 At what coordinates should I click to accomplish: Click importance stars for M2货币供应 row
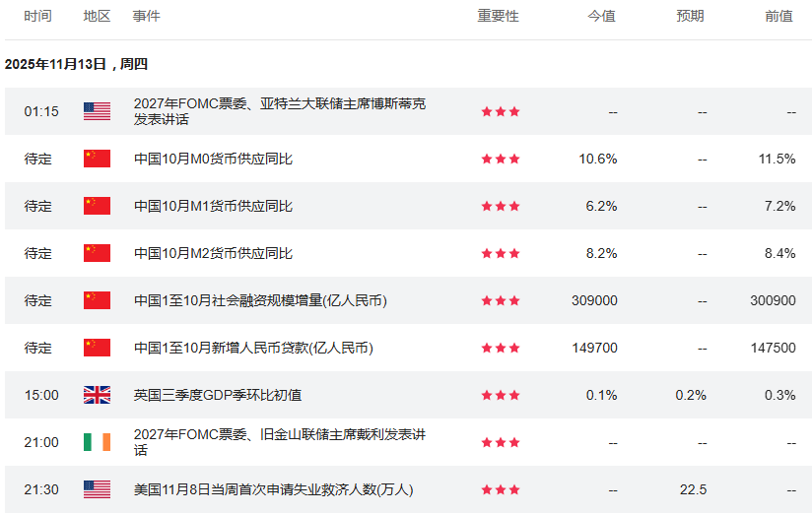pyautogui.click(x=501, y=254)
